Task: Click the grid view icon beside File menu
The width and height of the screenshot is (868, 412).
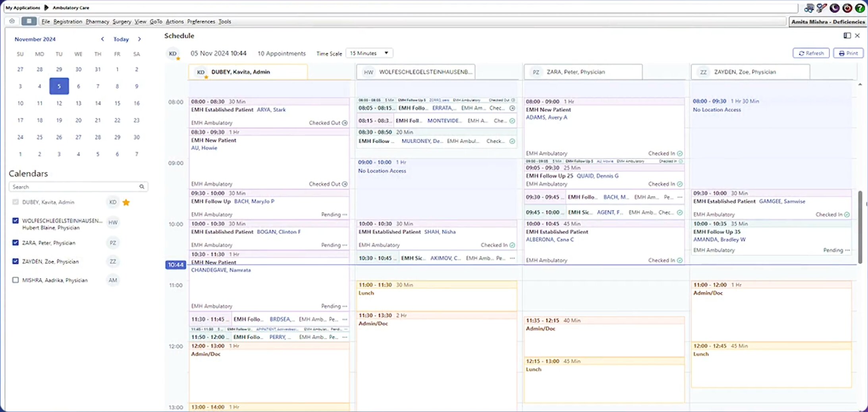Action: tap(29, 21)
